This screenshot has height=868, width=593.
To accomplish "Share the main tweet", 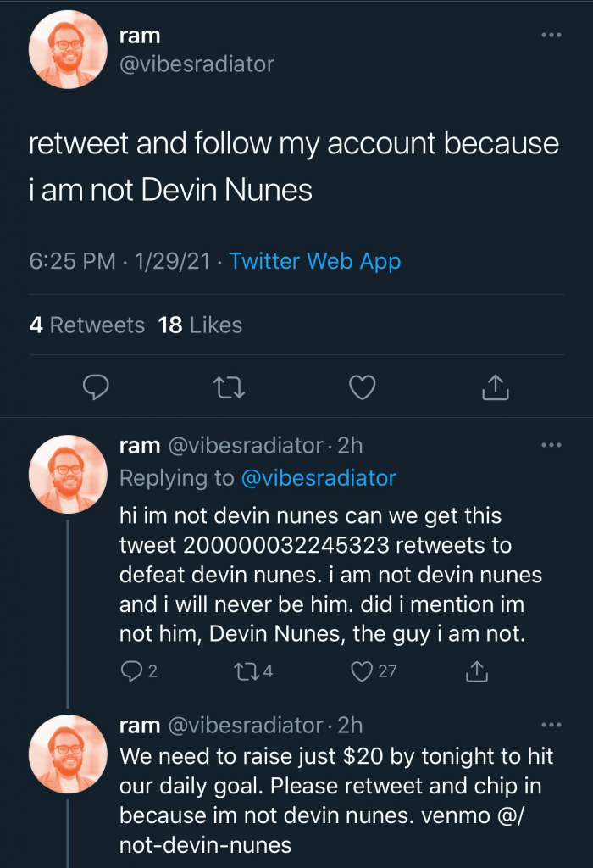I will [495, 388].
